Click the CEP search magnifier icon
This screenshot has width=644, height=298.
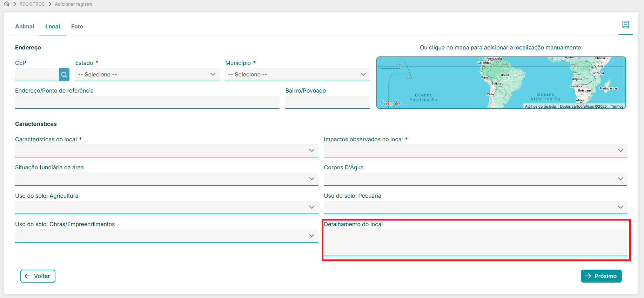(x=64, y=75)
